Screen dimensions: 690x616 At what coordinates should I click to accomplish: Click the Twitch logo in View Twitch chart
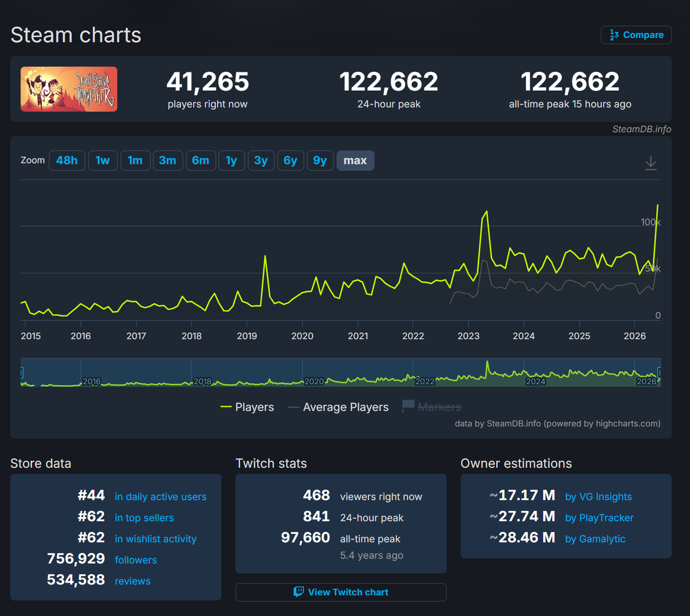coord(298,592)
